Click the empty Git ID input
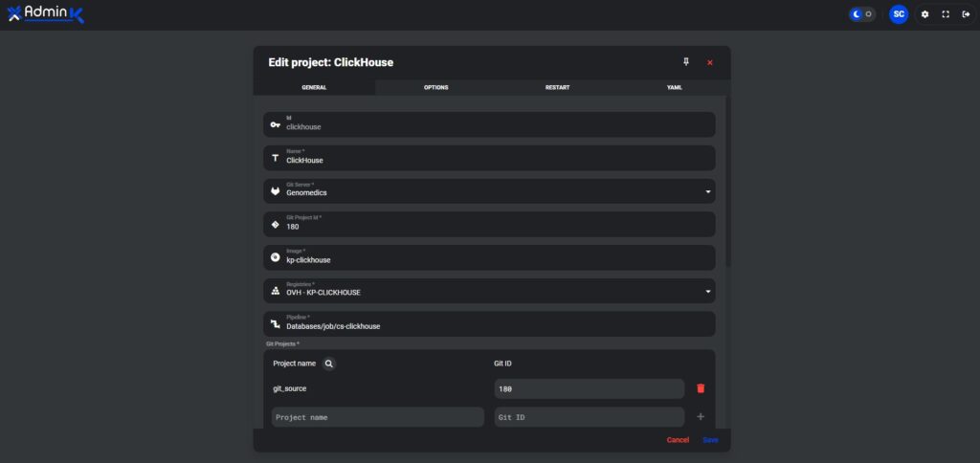 pos(590,417)
